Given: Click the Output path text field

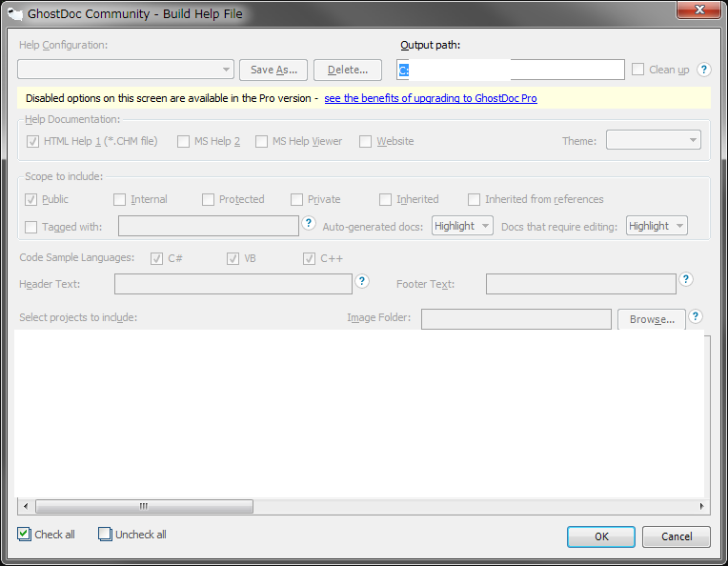Looking at the screenshot, I should (510, 70).
